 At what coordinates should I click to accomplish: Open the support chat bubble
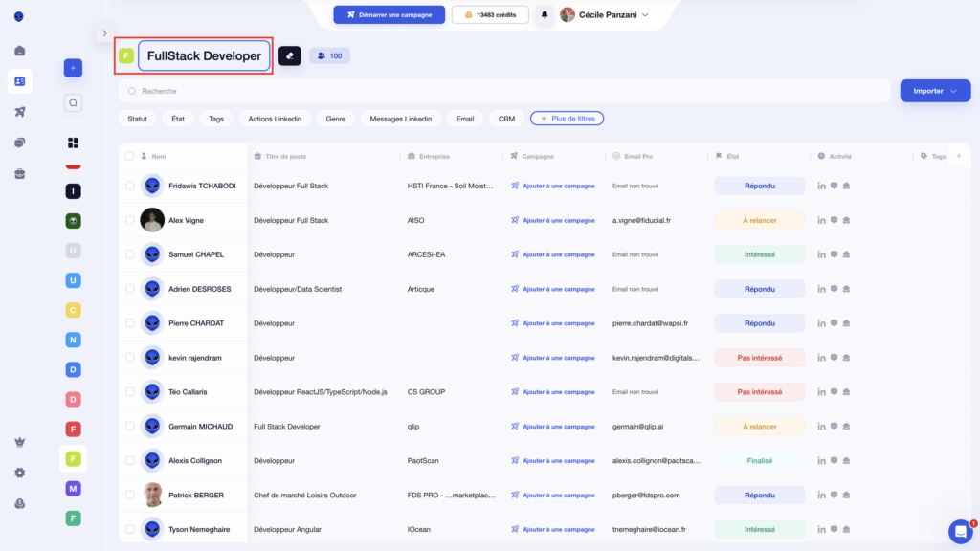[960, 531]
